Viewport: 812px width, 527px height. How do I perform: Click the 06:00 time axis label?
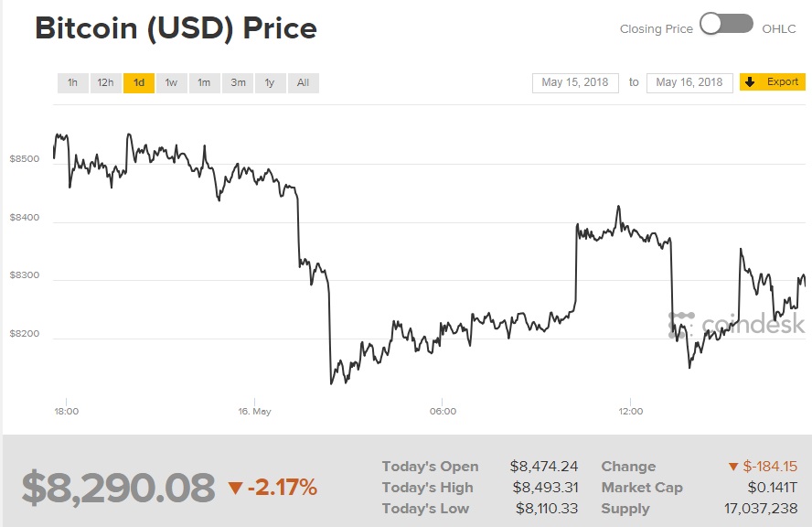(x=442, y=412)
